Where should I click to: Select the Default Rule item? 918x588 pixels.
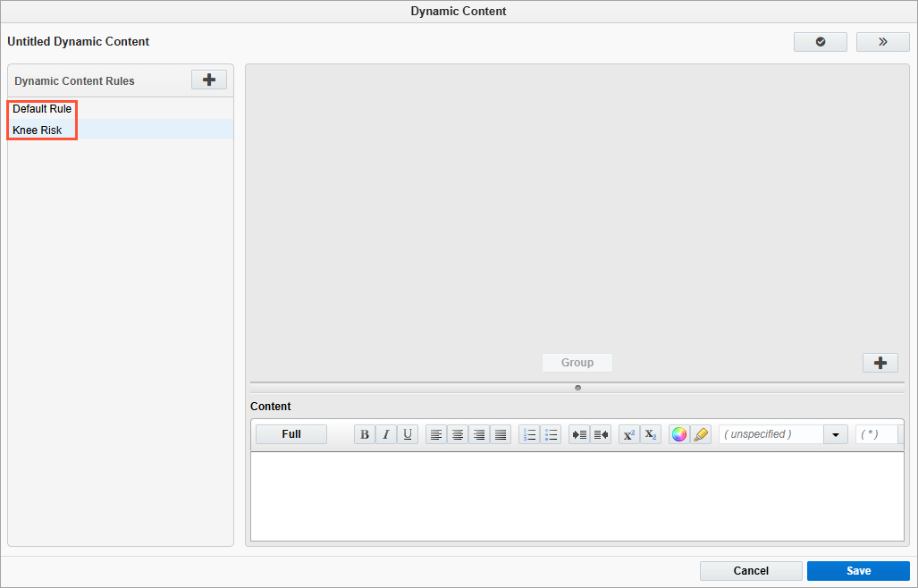42,109
